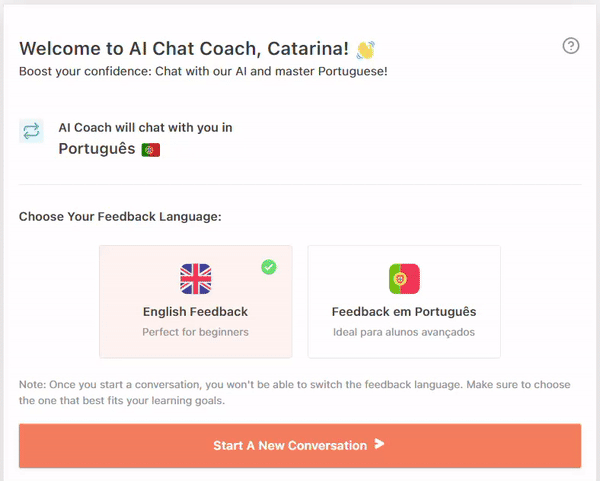The width and height of the screenshot is (600, 481).
Task: Click the "Choose Your Feedback Language" label
Action: point(120,216)
